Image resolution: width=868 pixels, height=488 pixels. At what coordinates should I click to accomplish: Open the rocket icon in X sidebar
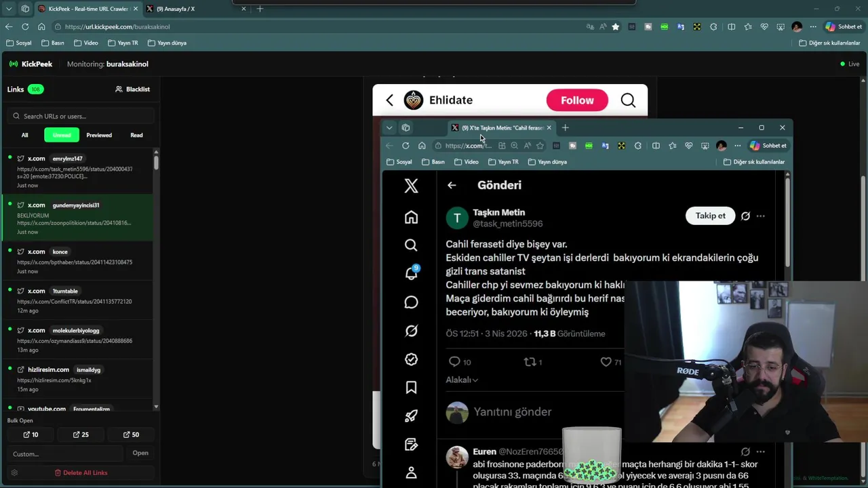(411, 416)
